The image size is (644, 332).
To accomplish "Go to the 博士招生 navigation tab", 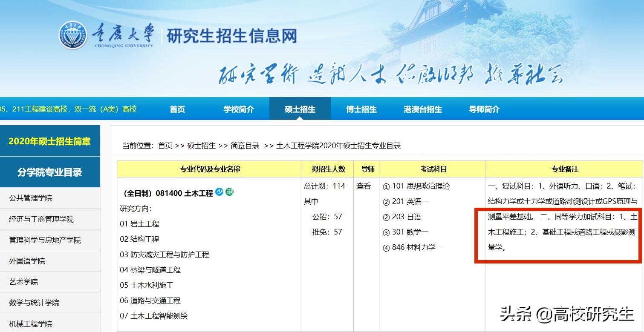I will click(361, 109).
